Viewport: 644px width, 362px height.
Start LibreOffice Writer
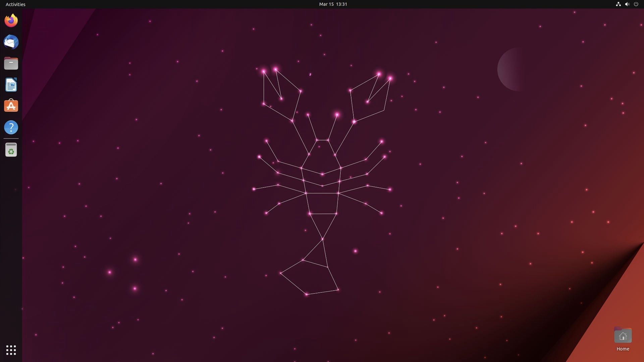[11, 85]
